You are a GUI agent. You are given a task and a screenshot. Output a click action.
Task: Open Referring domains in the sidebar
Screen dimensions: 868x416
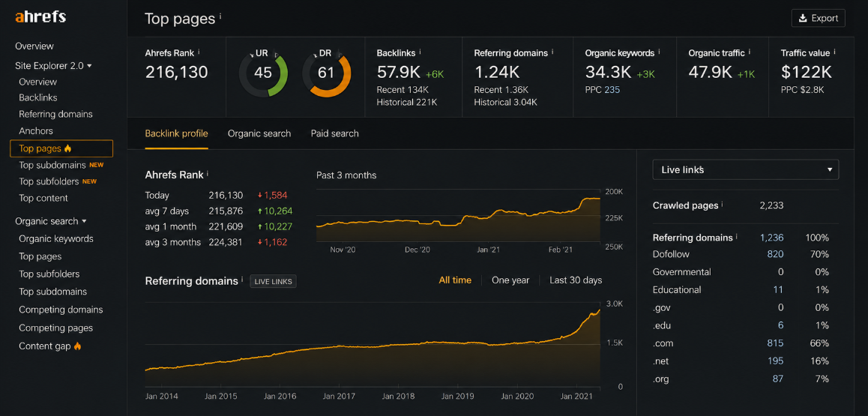pyautogui.click(x=55, y=114)
